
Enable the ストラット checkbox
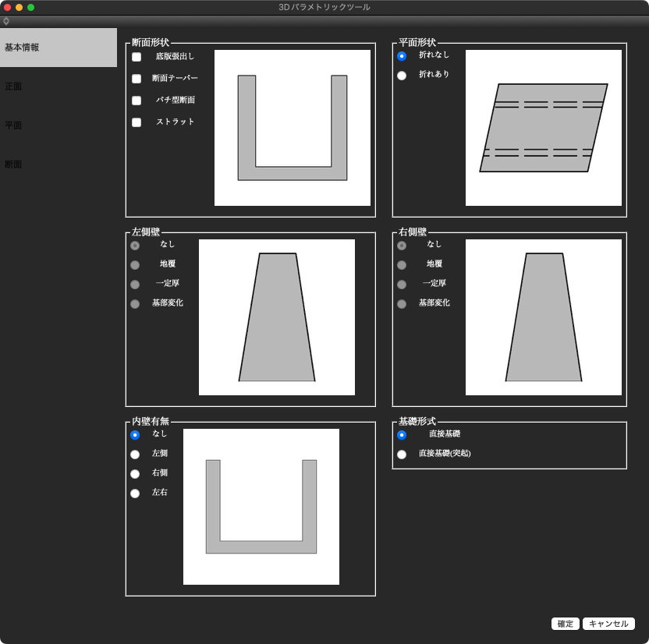coord(137,122)
